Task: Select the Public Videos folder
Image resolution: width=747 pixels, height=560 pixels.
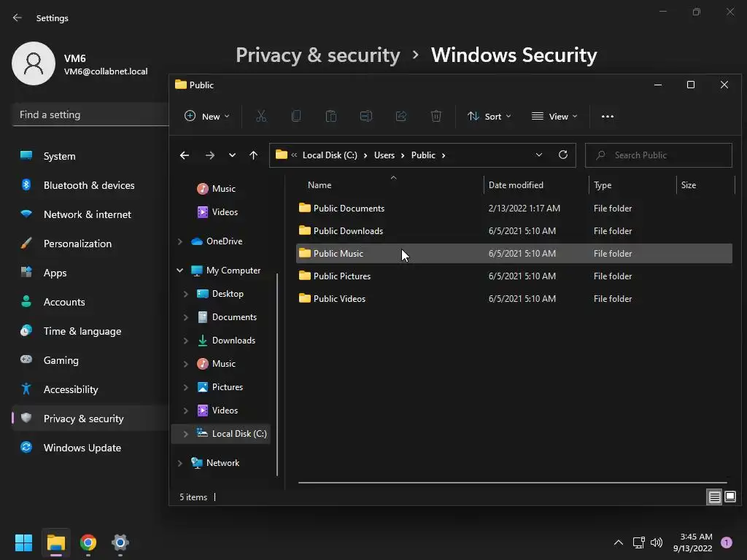Action: tap(514, 298)
